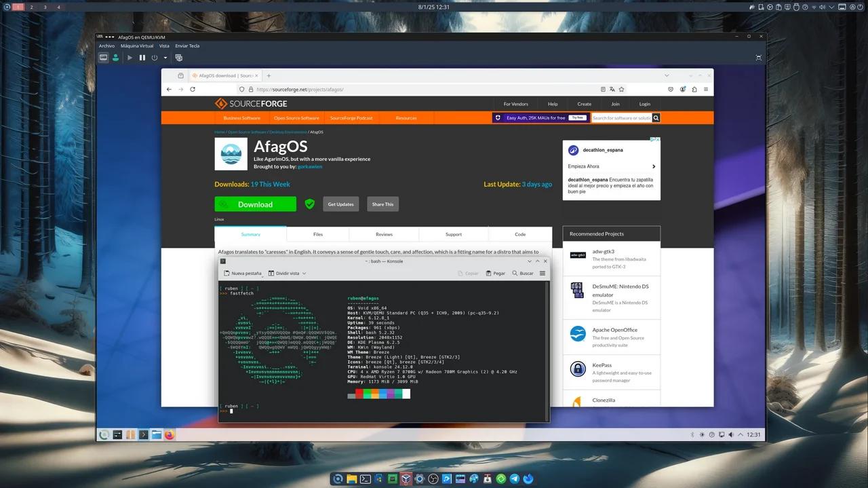Expand the guest system tray hidden icons arrow

pyautogui.click(x=739, y=434)
